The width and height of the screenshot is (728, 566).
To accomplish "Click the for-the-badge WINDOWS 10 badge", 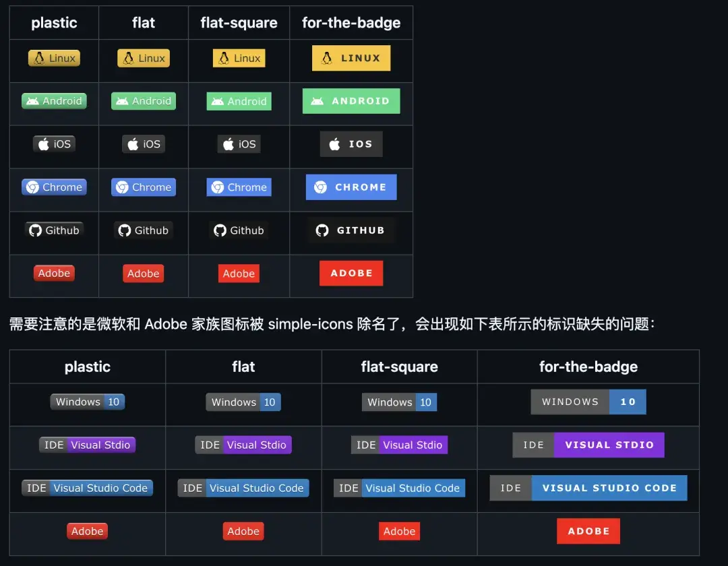I will 588,402.
